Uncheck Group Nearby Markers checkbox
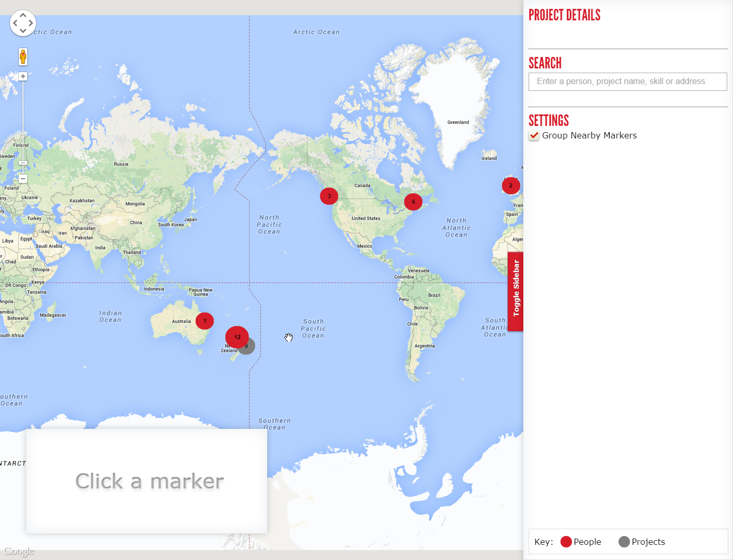Image resolution: width=733 pixels, height=560 pixels. tap(534, 136)
